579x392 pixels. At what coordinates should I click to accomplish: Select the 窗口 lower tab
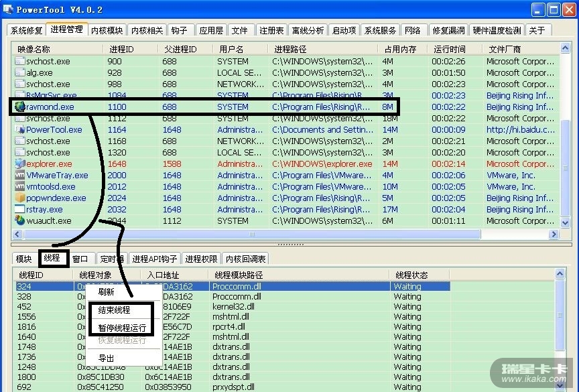[81, 259]
